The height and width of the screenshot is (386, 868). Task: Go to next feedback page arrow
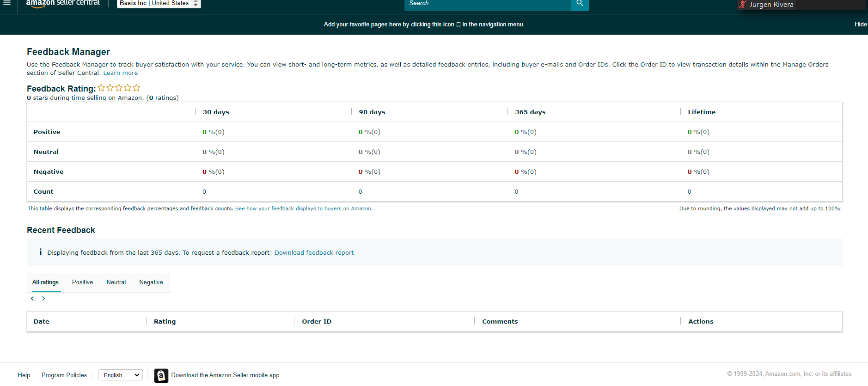point(43,299)
